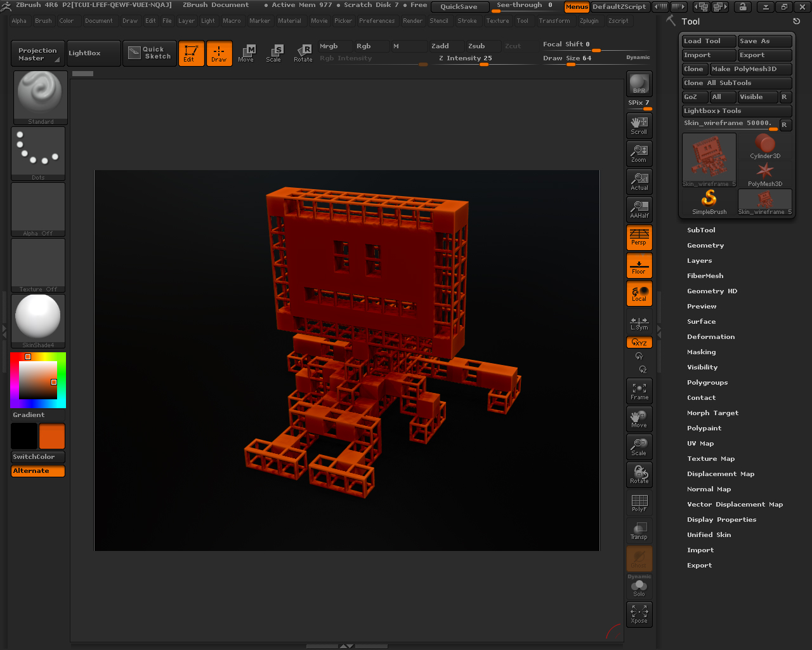
Task: Expand the Deformation section
Action: coord(710,336)
